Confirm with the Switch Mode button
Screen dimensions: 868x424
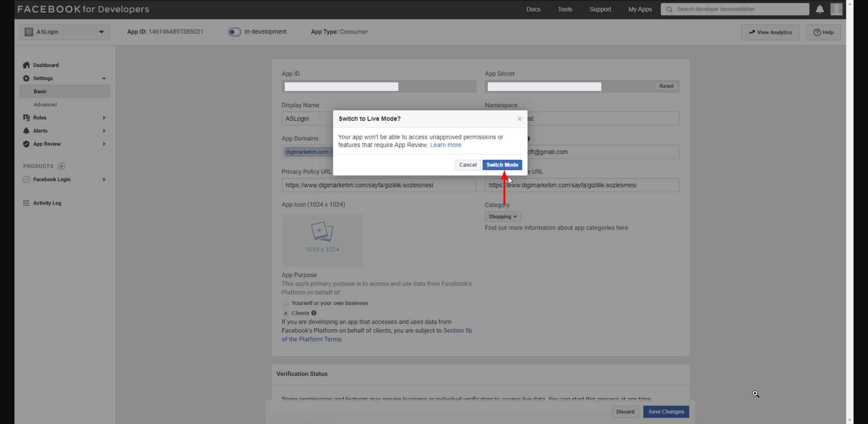tap(502, 165)
